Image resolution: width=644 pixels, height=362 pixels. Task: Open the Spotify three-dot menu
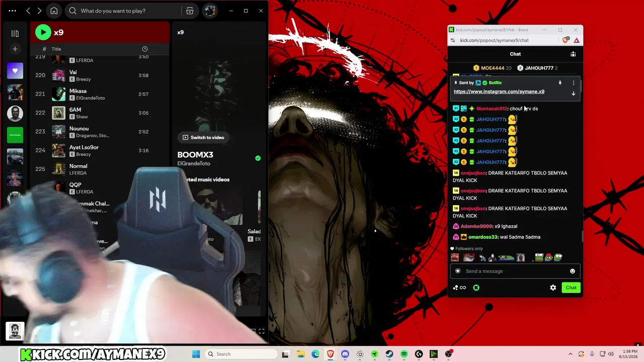click(13, 11)
